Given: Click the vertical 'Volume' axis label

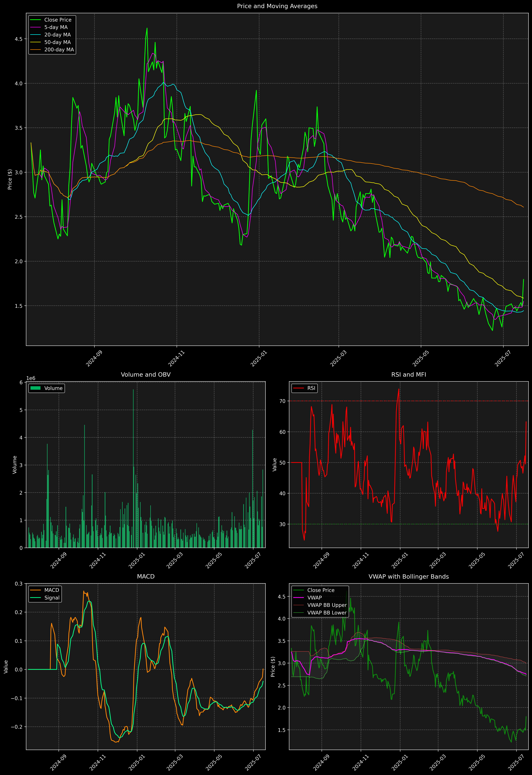Looking at the screenshot, I should [x=15, y=464].
